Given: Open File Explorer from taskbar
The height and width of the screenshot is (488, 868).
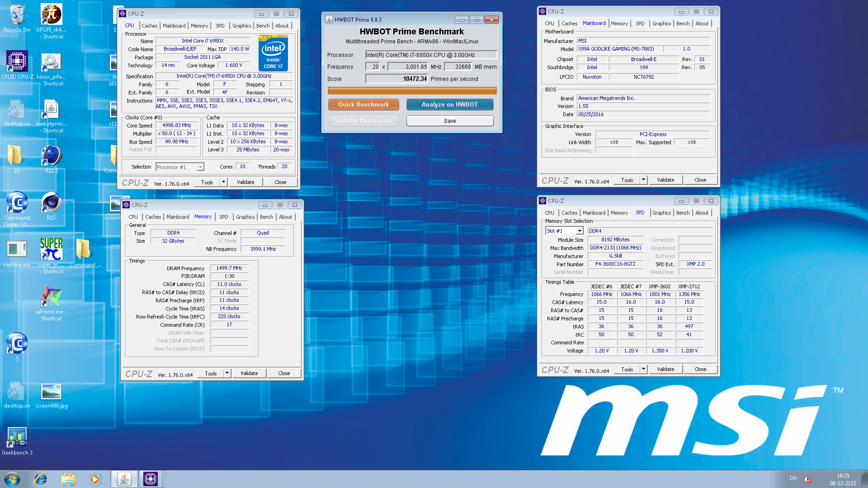Looking at the screenshot, I should (68, 479).
